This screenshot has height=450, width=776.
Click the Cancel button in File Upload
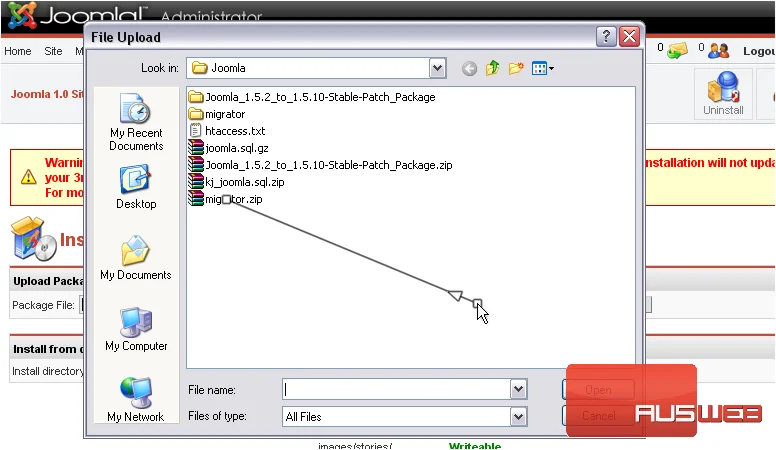598,416
